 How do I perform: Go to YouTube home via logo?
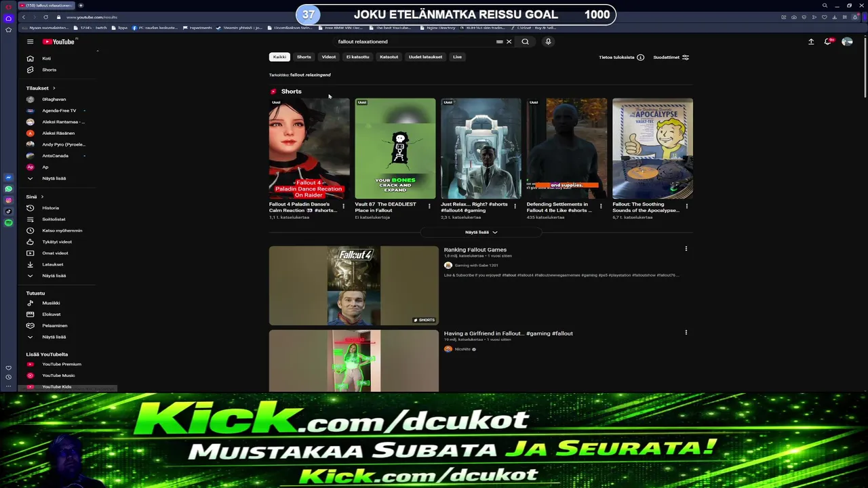point(60,41)
